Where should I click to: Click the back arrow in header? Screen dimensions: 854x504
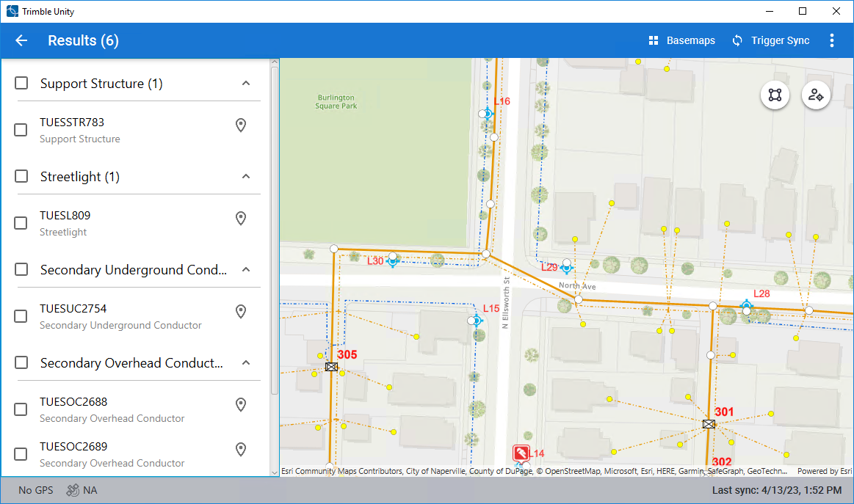tap(21, 41)
